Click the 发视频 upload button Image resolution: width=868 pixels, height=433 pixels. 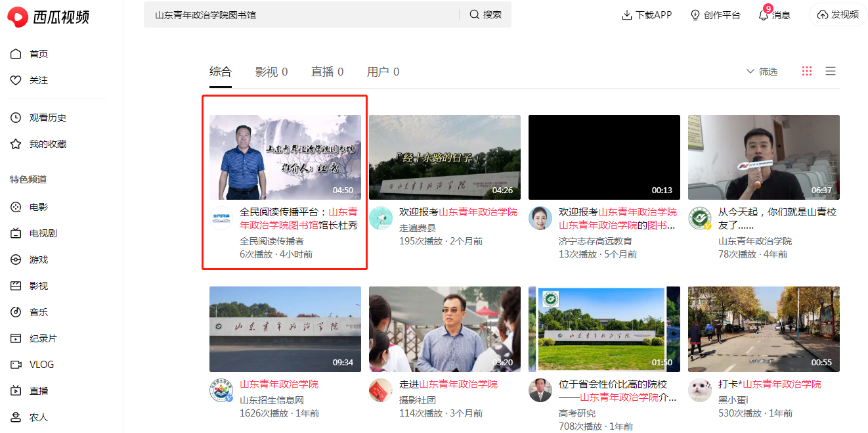coord(838,14)
